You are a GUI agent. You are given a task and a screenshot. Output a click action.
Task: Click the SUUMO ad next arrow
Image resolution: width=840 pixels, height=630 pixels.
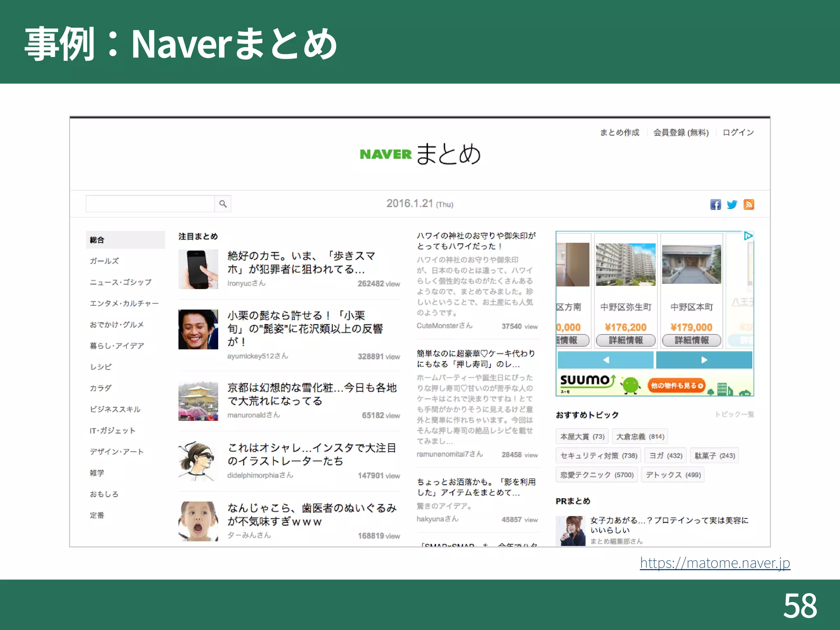(x=704, y=360)
